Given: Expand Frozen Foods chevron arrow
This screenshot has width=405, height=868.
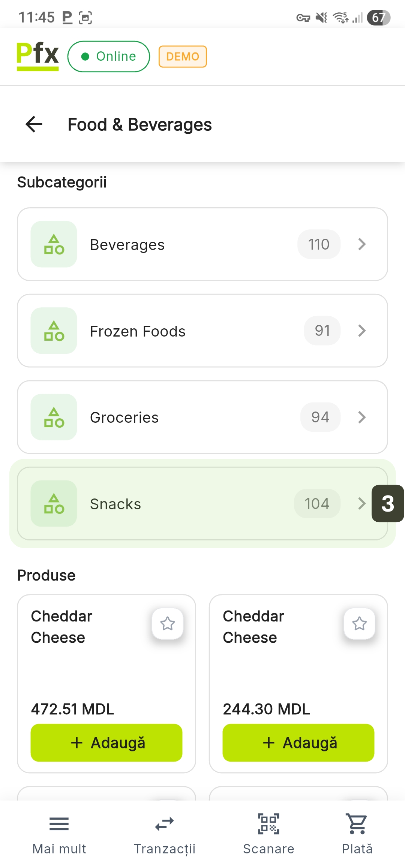Looking at the screenshot, I should (361, 331).
